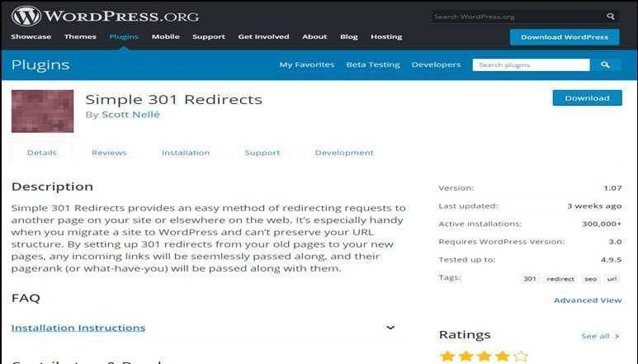Click the second rating star
638x364 pixels.
(466, 357)
